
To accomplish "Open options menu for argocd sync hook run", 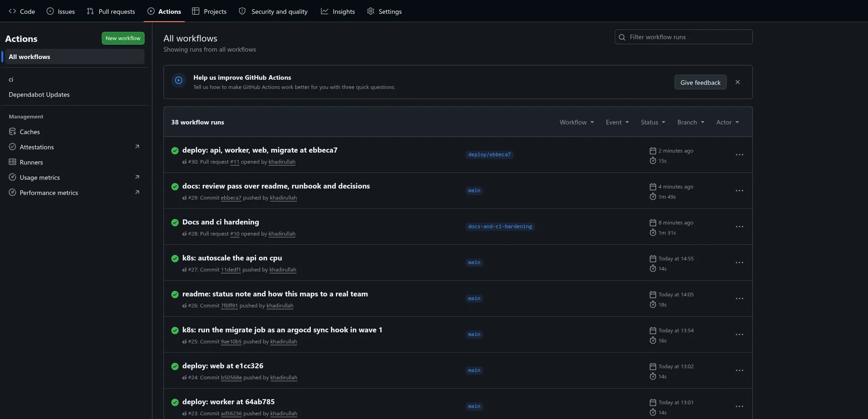I will tap(740, 335).
